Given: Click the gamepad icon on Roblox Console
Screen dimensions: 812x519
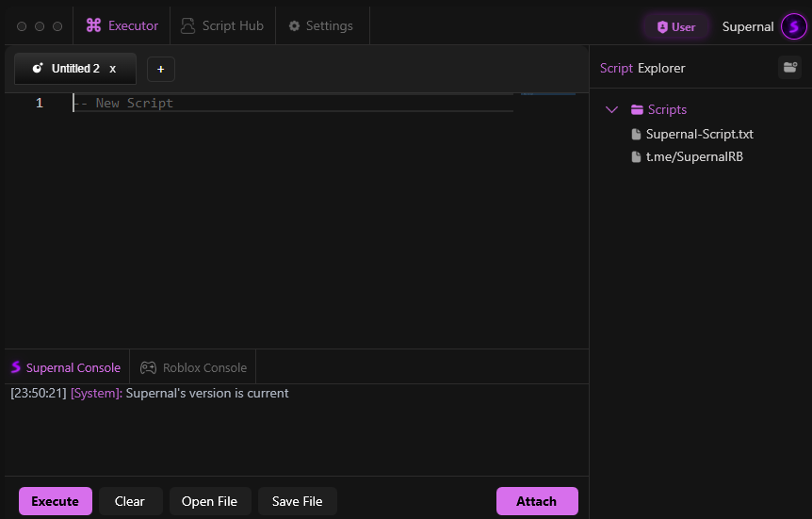Looking at the screenshot, I should coord(148,367).
